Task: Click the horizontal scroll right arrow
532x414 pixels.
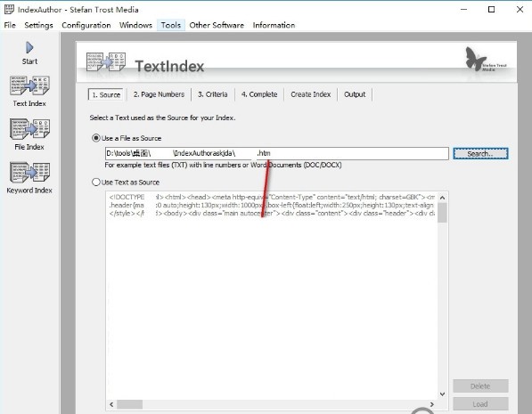Action: [x=432, y=404]
